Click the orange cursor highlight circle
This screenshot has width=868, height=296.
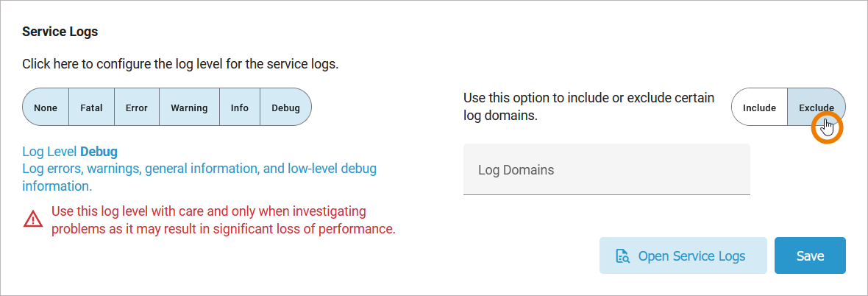pyautogui.click(x=826, y=128)
